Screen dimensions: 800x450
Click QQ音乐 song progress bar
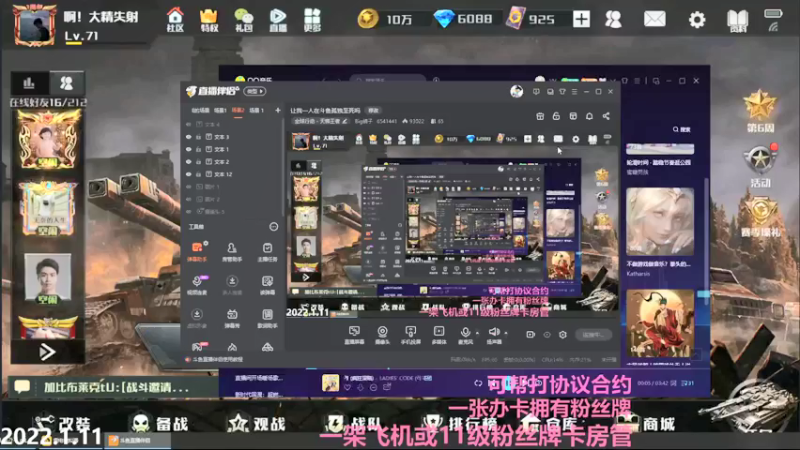pyautogui.click(x=464, y=368)
